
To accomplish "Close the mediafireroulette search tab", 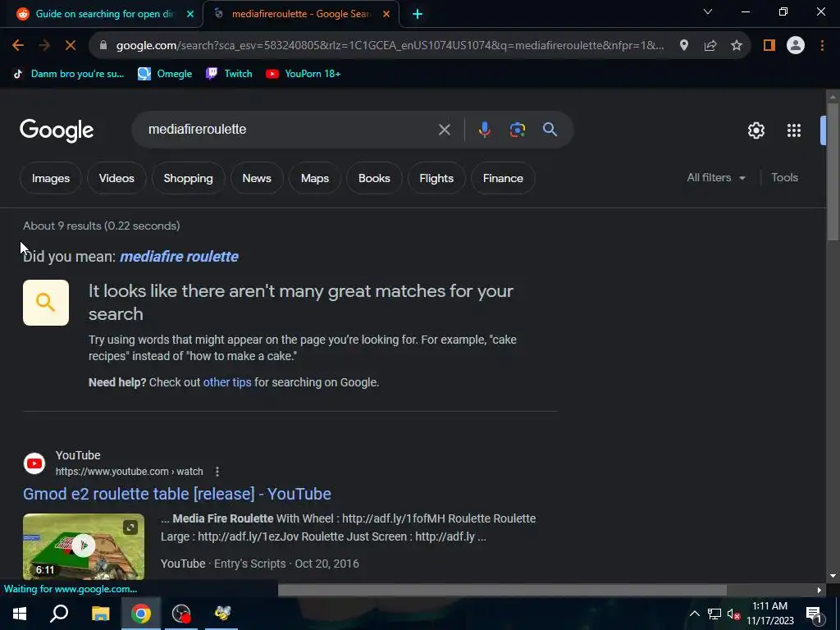I will pyautogui.click(x=386, y=14).
